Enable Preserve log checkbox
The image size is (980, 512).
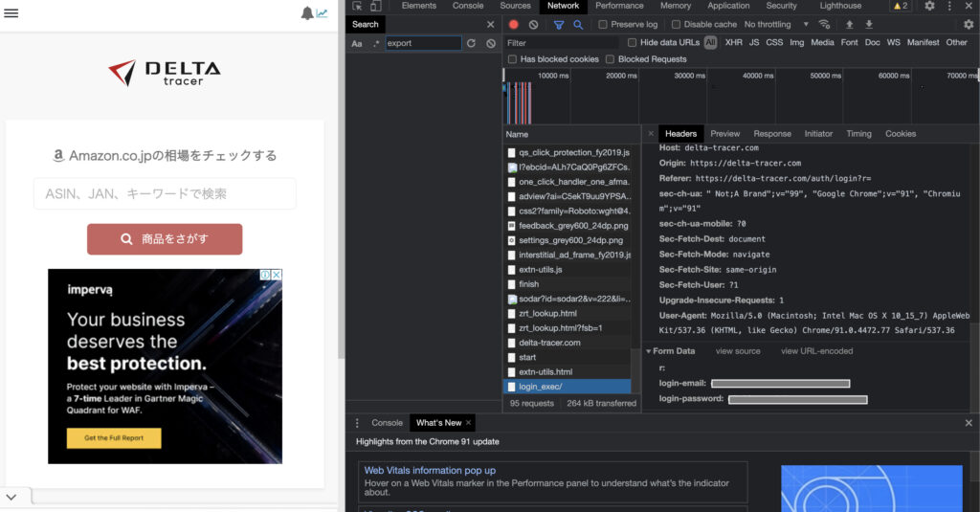point(603,24)
